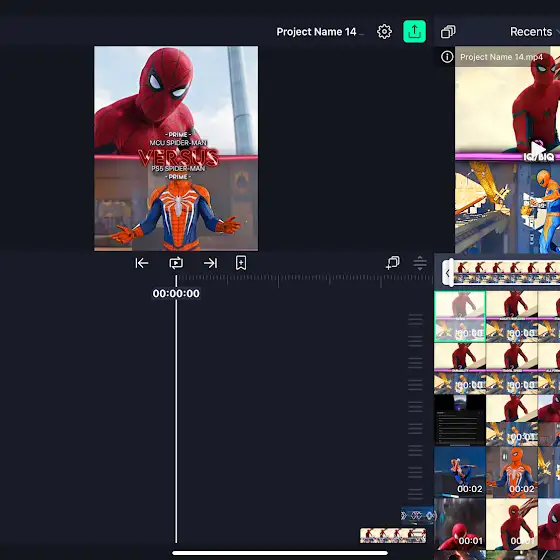This screenshot has width=560, height=560.
Task: Select dark Spider-Man 00:01 thumbnail
Action: (x=460, y=524)
